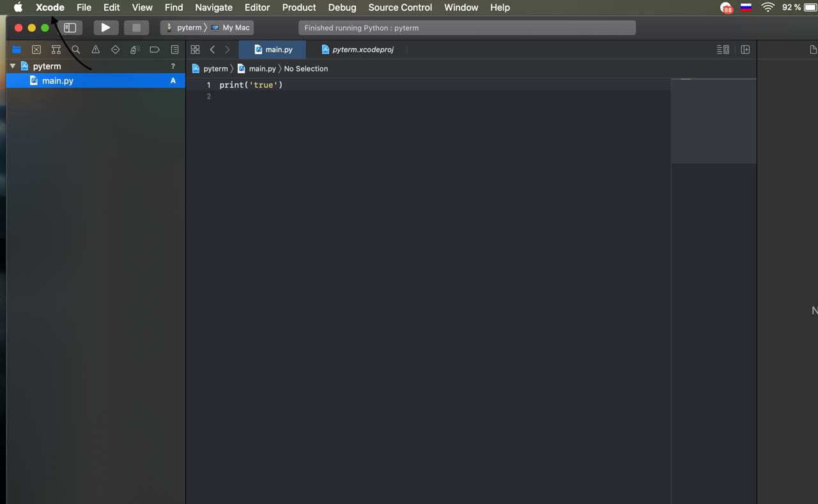Open the Navigate menu
The width and height of the screenshot is (818, 504).
213,7
